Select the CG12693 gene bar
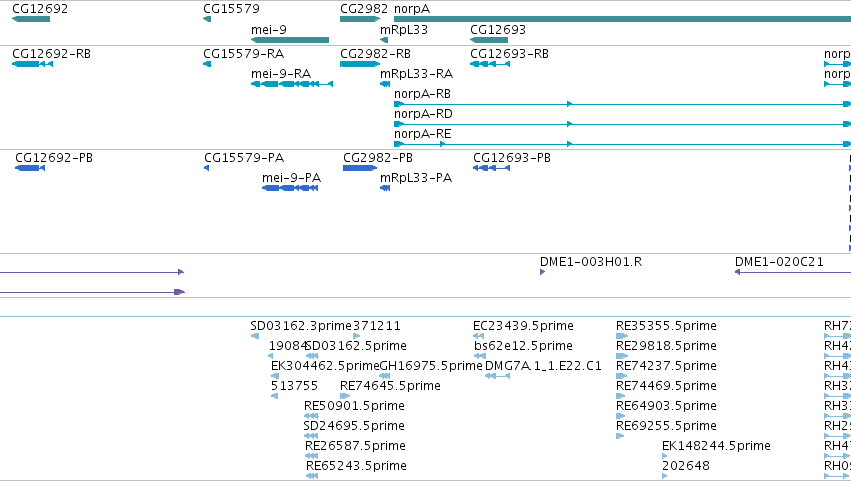This screenshot has height=481, width=851. click(489, 40)
